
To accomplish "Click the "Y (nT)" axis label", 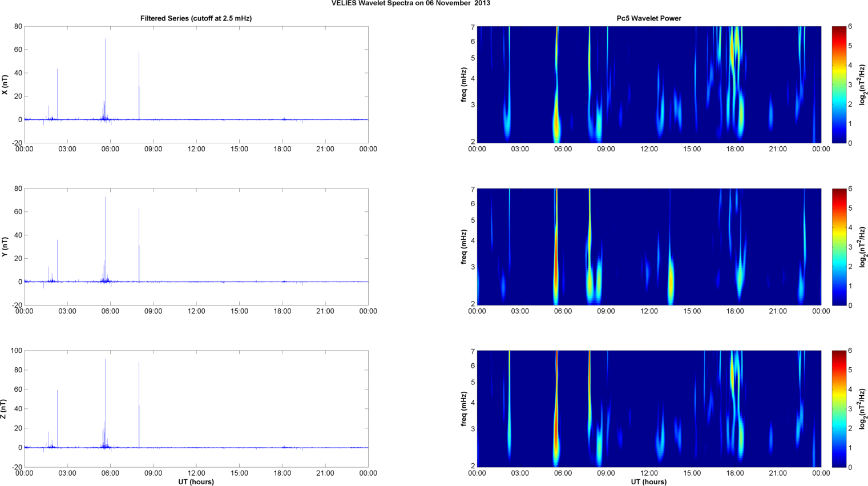I will pos(5,247).
